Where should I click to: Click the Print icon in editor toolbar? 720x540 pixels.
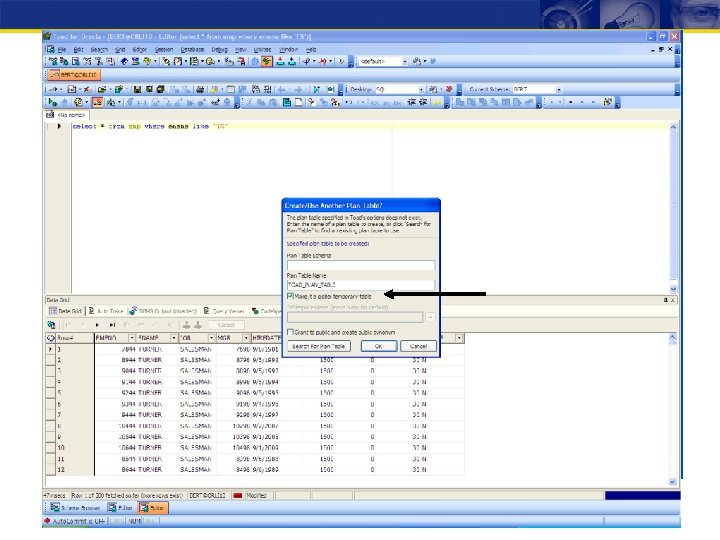coord(200,90)
